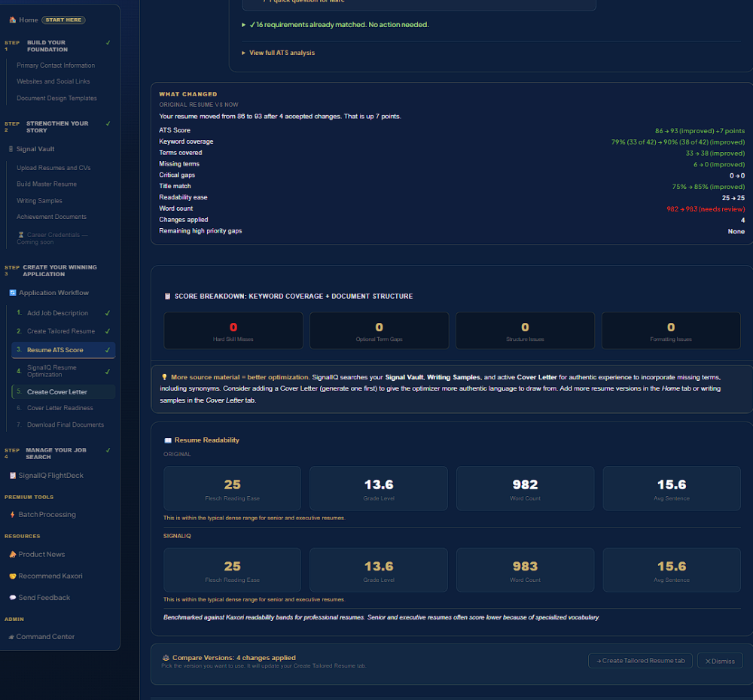Open Build Master Resume
This screenshot has height=700, width=753.
[x=47, y=184]
